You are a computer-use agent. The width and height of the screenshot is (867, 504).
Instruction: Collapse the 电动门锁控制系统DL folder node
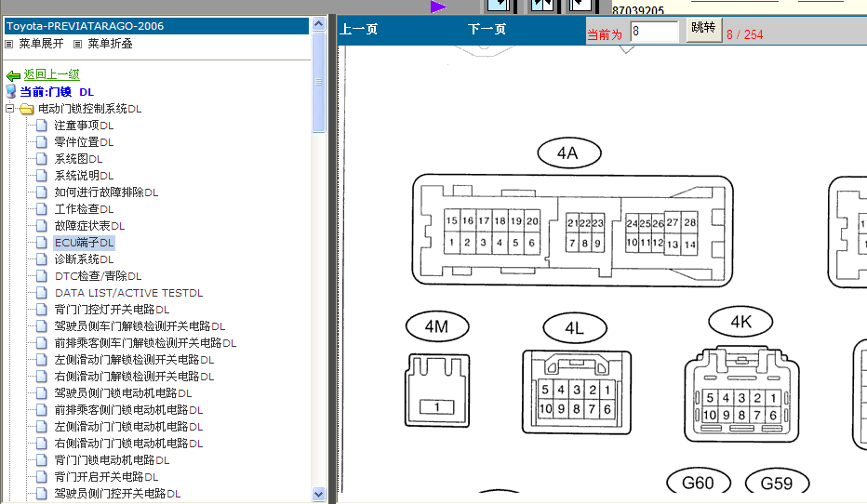pyautogui.click(x=9, y=108)
